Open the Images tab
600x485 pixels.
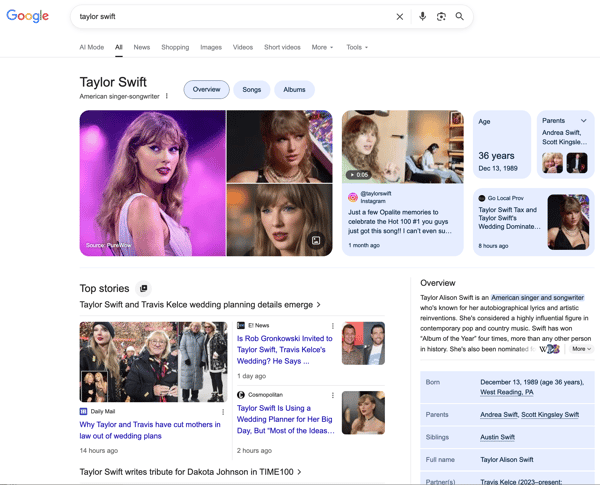pyautogui.click(x=211, y=47)
